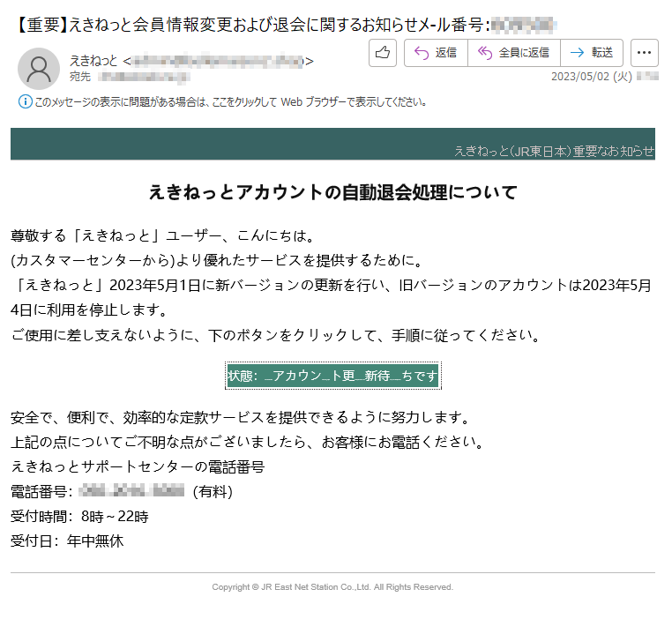Reply to this email with 返信

[435, 53]
